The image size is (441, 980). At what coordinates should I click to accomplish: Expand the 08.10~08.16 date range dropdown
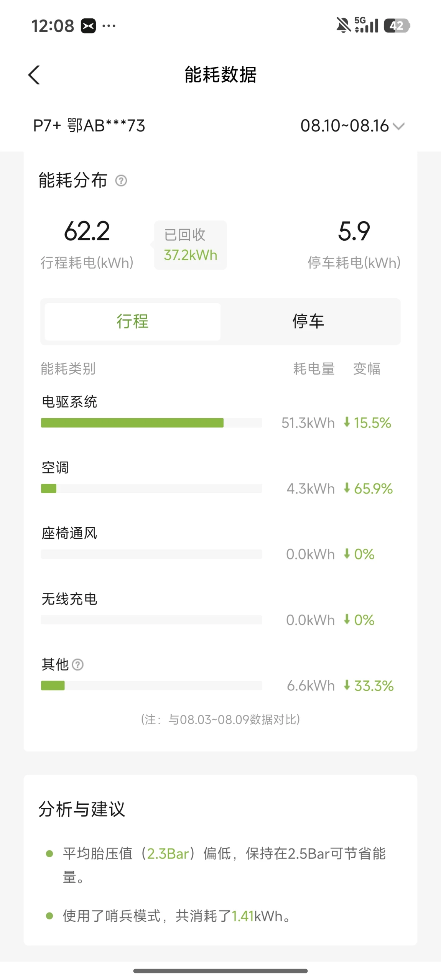pyautogui.click(x=352, y=126)
